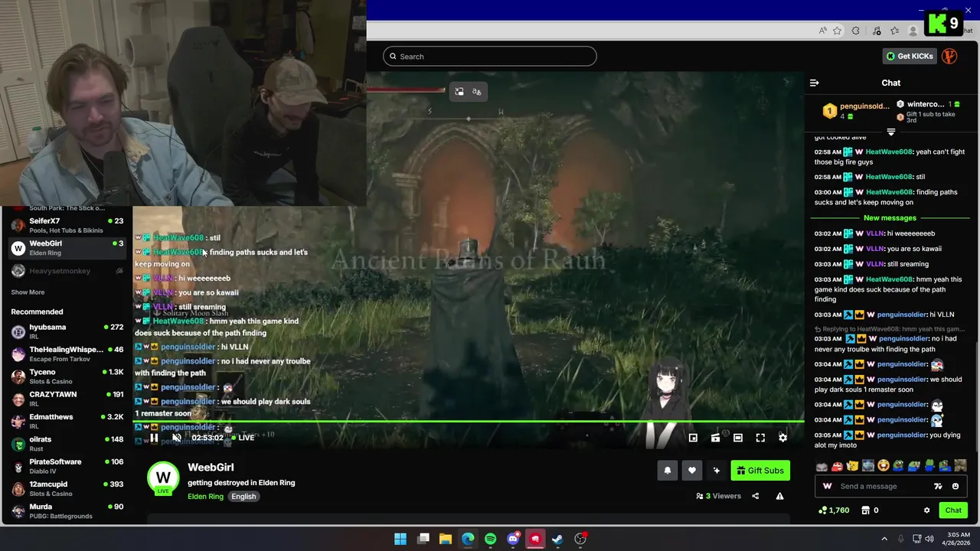Collapse the chat panel

pyautogui.click(x=815, y=83)
